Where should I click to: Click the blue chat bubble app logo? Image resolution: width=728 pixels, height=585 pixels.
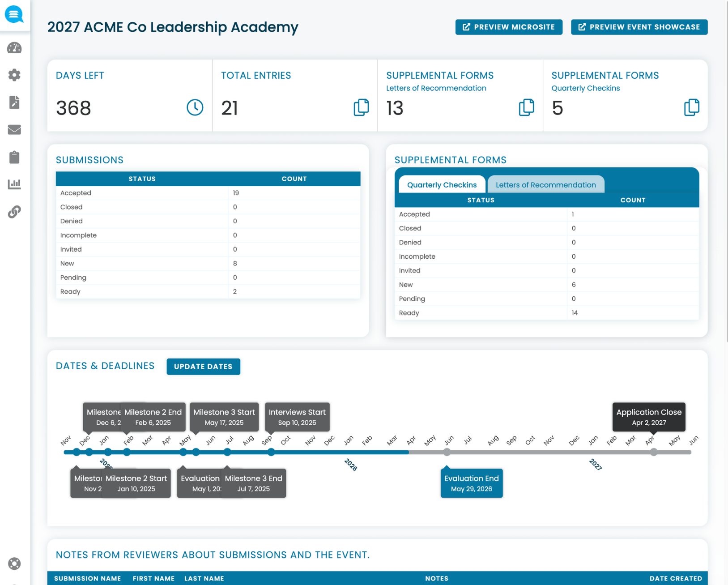tap(14, 14)
